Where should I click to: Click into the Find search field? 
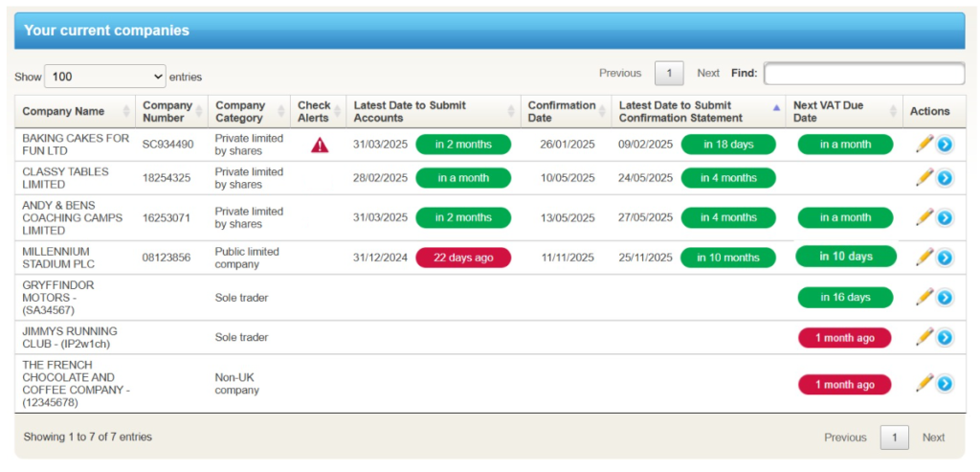[863, 74]
